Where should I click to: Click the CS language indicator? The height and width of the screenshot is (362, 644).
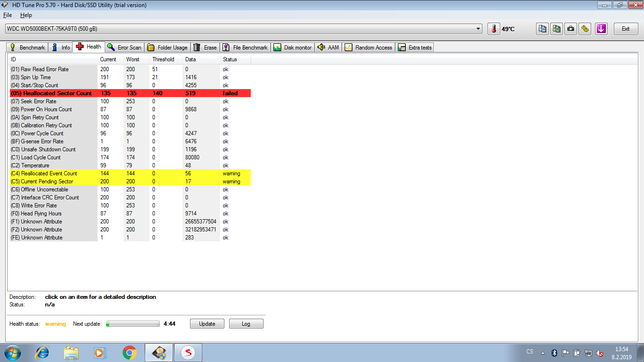click(529, 352)
